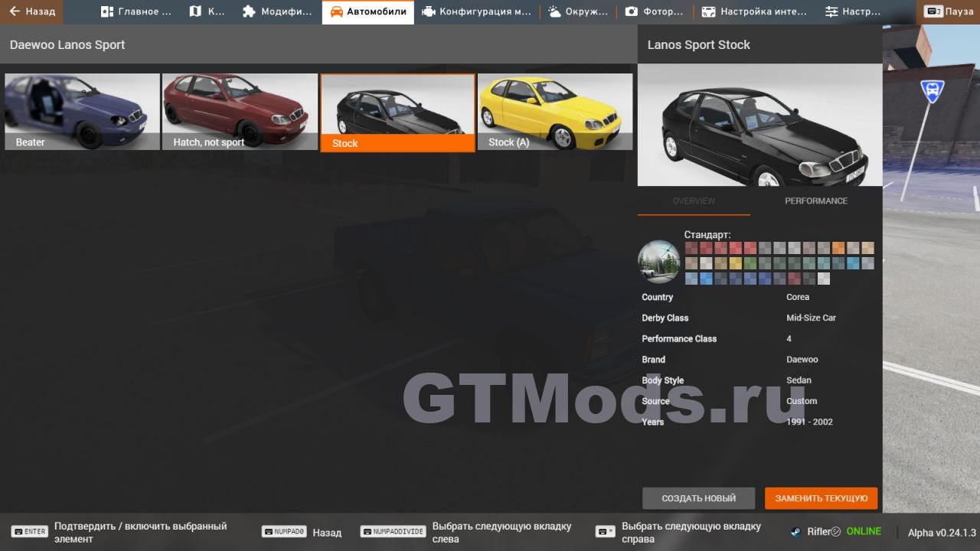
Task: Select the yellow Stock (A) thumbnail
Action: [x=555, y=112]
